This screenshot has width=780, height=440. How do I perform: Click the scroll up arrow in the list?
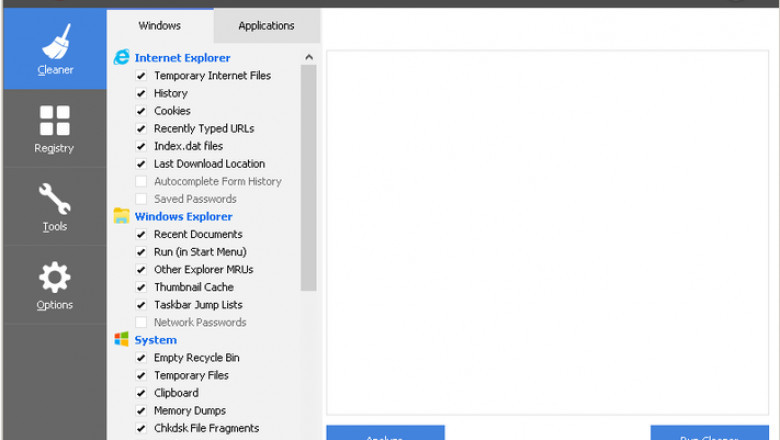[x=309, y=58]
